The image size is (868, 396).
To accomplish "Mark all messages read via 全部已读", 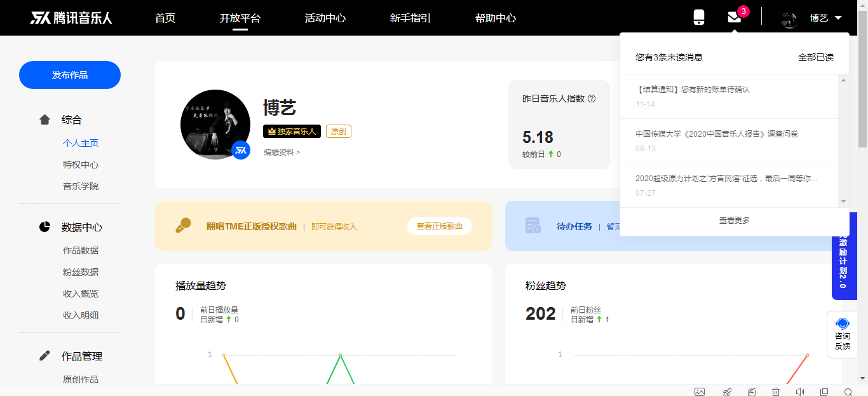I will [816, 57].
